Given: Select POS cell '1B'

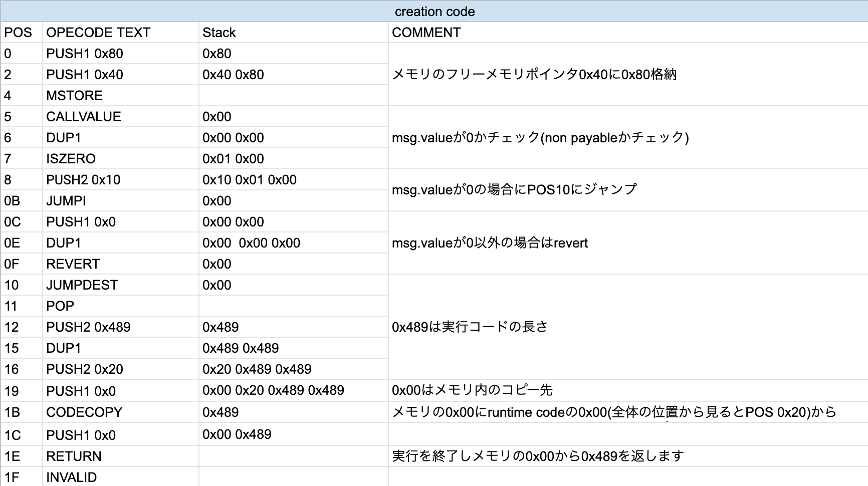Looking at the screenshot, I should [22, 412].
